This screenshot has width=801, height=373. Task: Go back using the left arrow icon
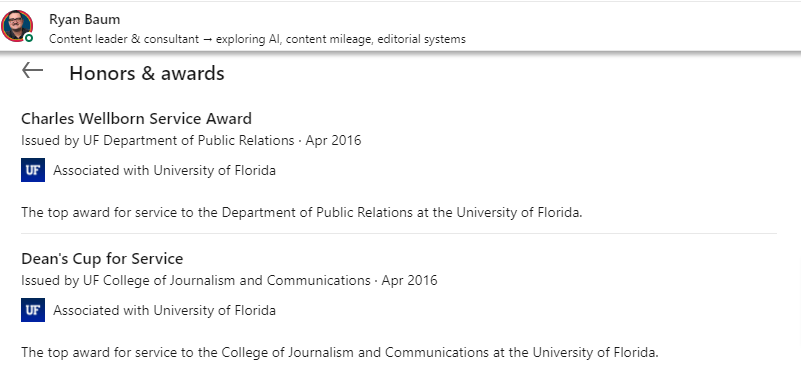(32, 71)
